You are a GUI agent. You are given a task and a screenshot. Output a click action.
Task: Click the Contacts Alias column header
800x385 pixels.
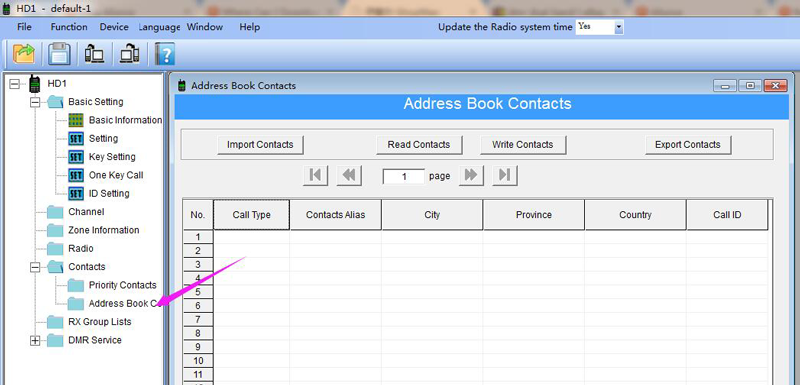pos(336,215)
